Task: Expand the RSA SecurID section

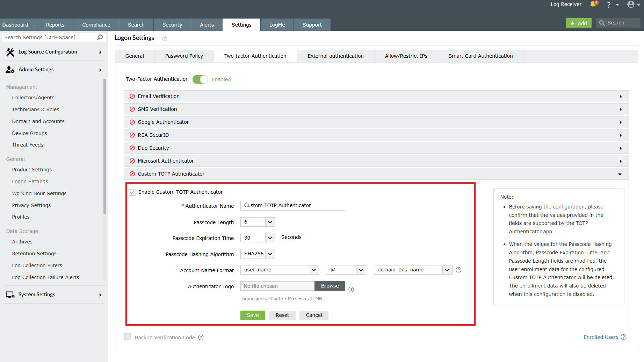Action: [621, 135]
